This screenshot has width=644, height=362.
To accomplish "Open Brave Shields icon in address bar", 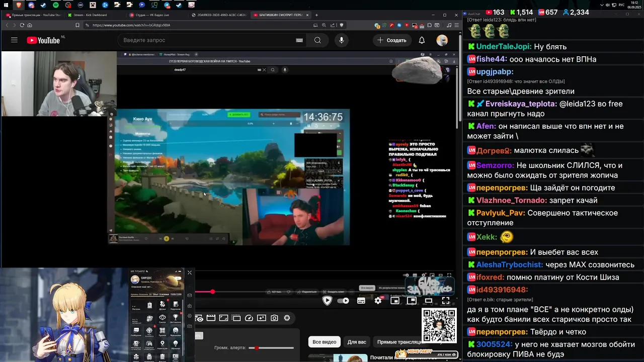I will pyautogui.click(x=342, y=25).
